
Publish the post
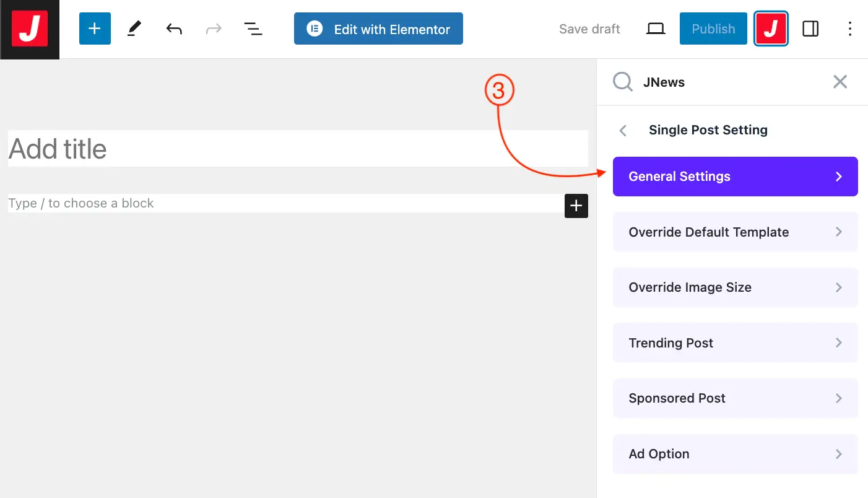[713, 29]
